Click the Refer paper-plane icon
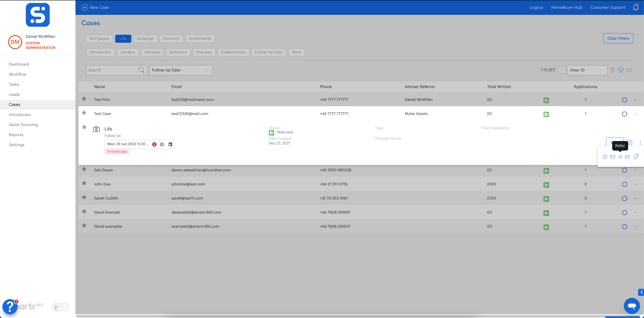This screenshot has width=644, height=318. [620, 157]
